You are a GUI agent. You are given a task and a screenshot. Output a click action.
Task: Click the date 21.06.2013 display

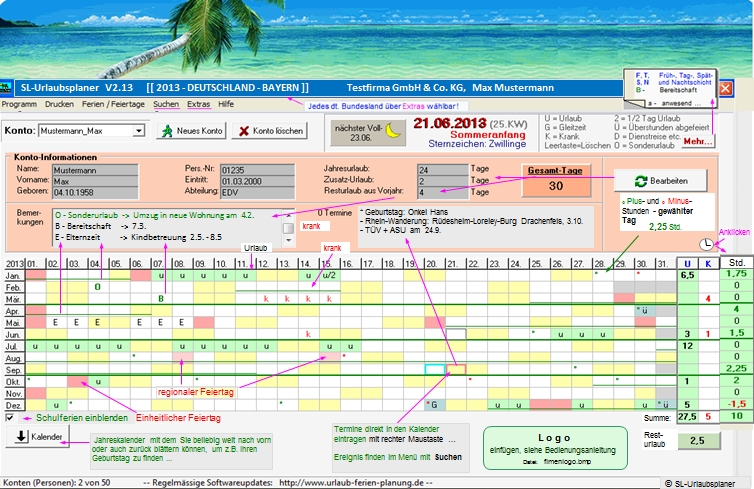tap(450, 124)
